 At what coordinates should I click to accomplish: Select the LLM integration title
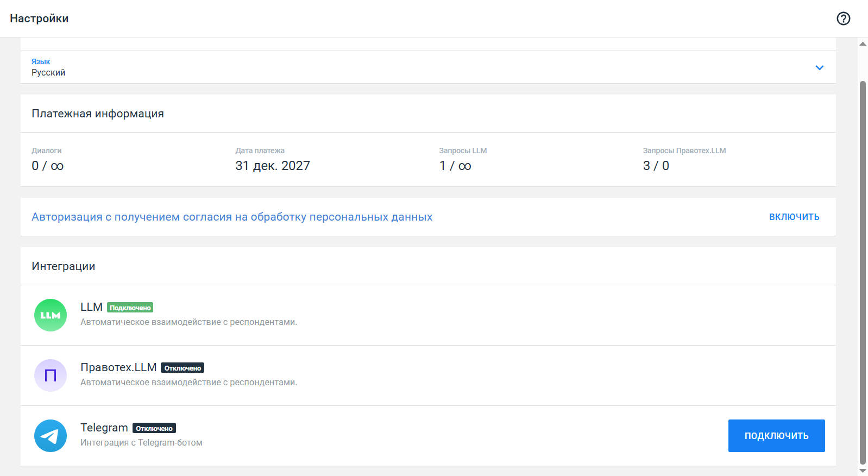pyautogui.click(x=91, y=307)
